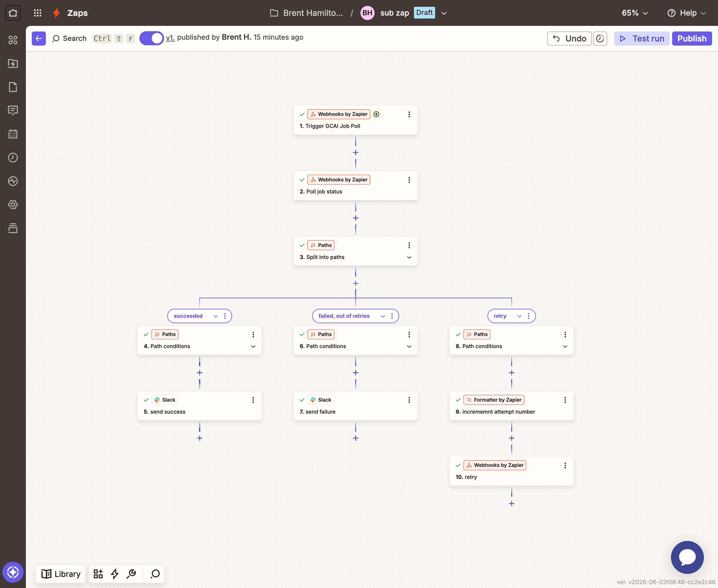Open the Brent Hamilto... folder breadcrumb

[x=306, y=13]
